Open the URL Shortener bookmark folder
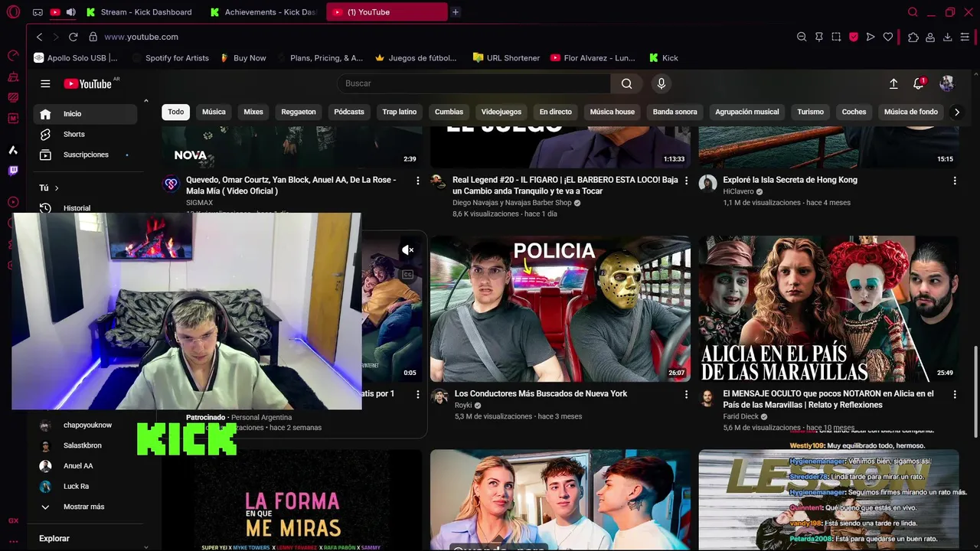The height and width of the screenshot is (551, 980). tap(506, 58)
